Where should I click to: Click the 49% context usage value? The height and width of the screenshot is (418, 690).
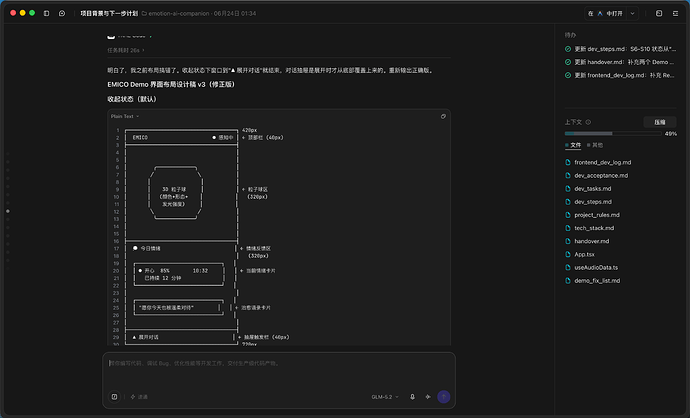coord(671,134)
